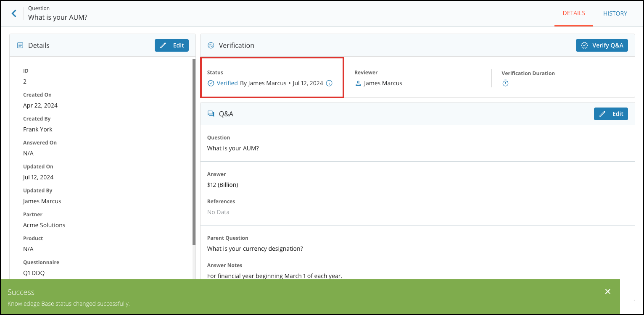Dismiss the Success notification banner
The image size is (644, 315).
[607, 291]
